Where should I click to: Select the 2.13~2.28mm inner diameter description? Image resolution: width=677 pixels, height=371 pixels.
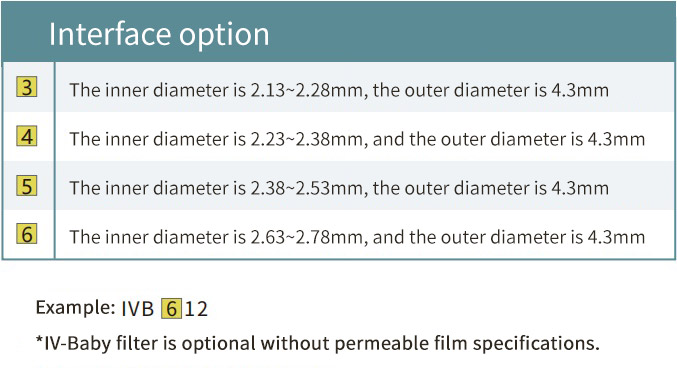(x=339, y=90)
